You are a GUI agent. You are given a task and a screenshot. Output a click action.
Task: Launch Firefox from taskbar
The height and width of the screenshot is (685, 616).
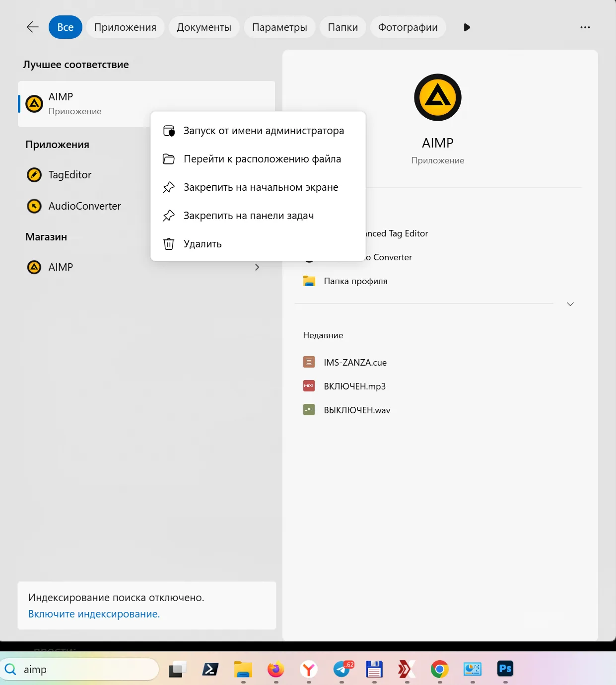[275, 670]
